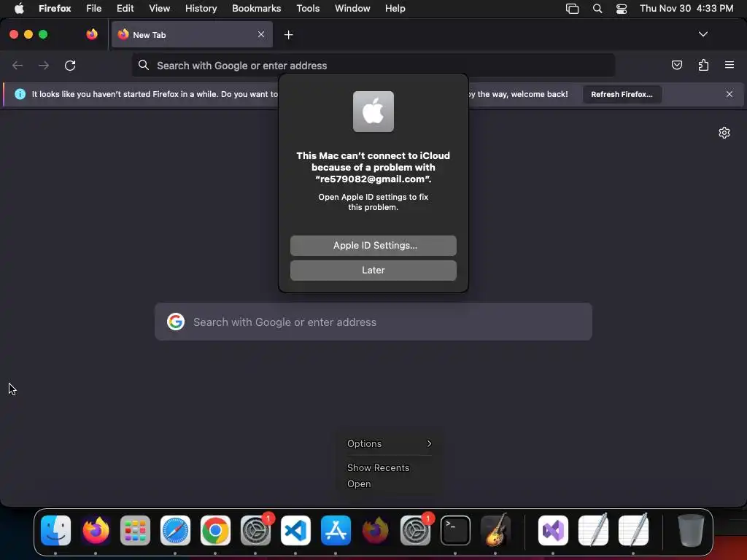The image size is (747, 560).
Task: Open the File menu
Action: click(x=93, y=9)
